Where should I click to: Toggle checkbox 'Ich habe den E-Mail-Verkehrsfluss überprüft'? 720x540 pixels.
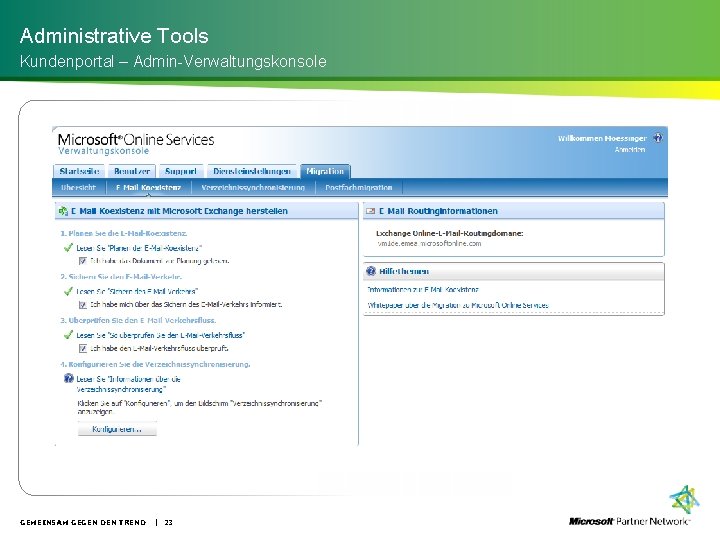point(83,348)
